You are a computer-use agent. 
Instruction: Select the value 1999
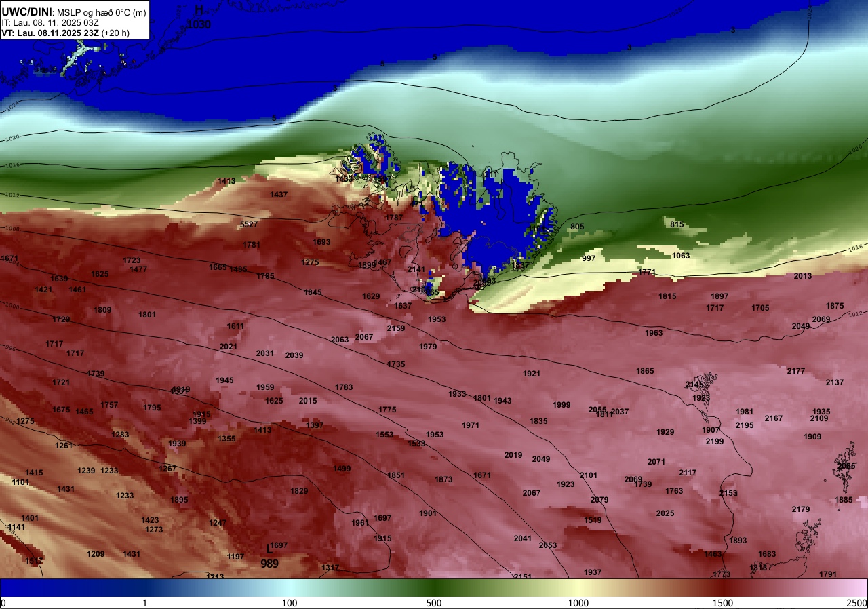pos(561,405)
